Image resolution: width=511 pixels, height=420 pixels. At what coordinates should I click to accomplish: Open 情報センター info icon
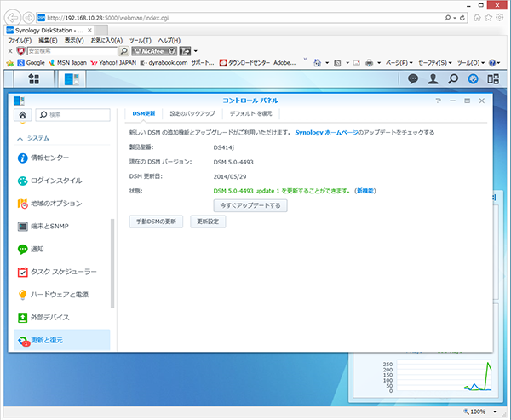pos(22,158)
